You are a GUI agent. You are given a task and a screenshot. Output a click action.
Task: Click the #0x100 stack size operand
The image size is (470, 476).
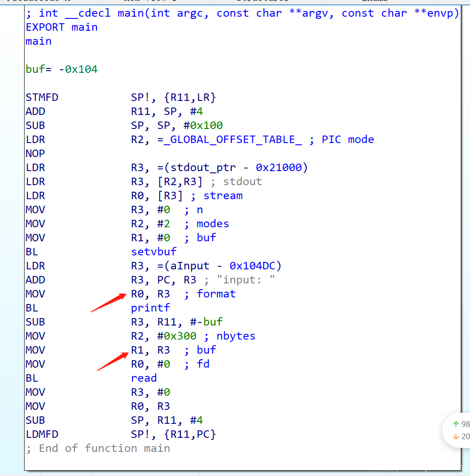click(x=206, y=125)
